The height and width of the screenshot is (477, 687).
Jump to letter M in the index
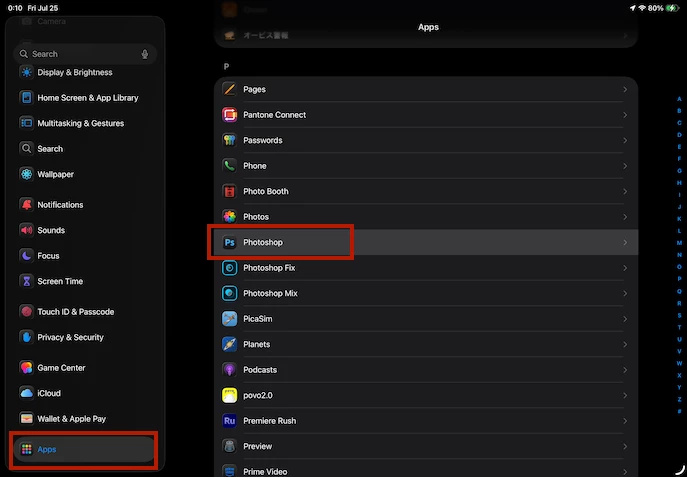click(x=680, y=243)
